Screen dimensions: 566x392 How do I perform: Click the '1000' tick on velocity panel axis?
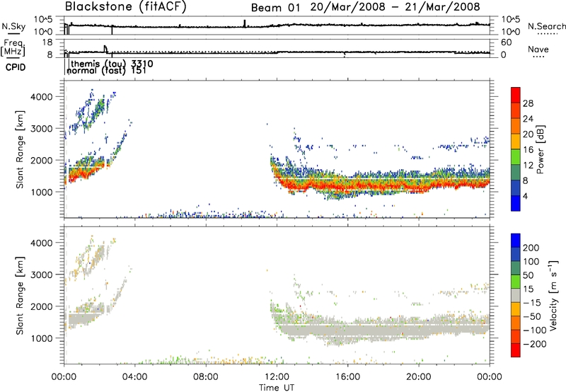click(41, 338)
